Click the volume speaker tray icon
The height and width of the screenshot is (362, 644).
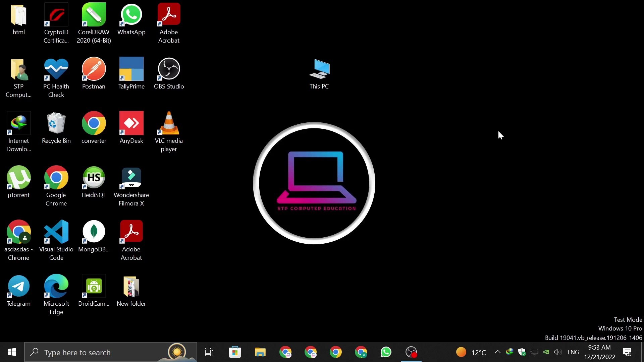[557, 352]
